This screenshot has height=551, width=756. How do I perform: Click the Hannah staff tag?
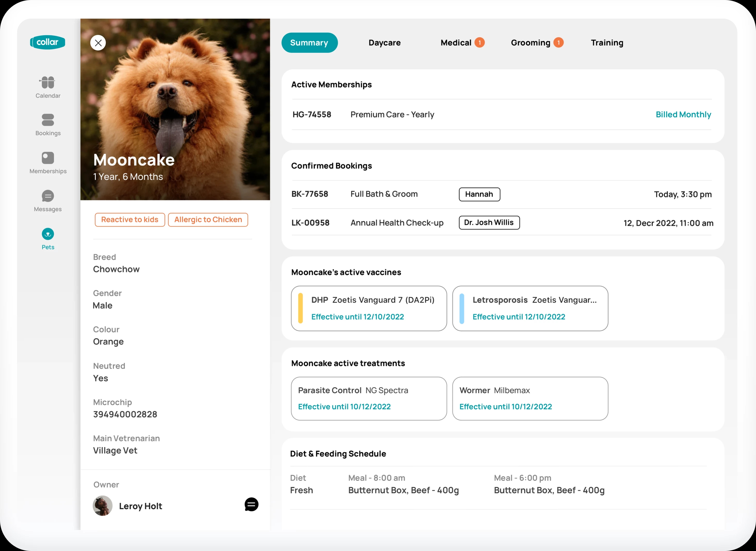click(479, 194)
